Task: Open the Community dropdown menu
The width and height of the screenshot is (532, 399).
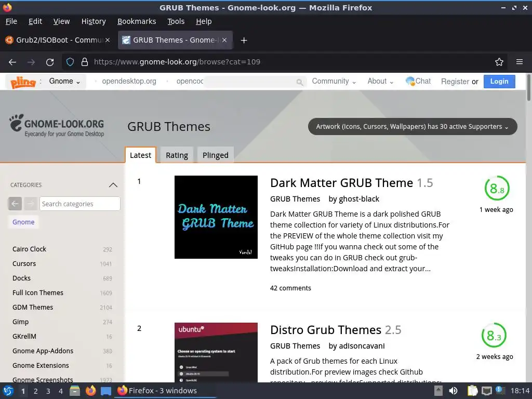Action: [334, 82]
